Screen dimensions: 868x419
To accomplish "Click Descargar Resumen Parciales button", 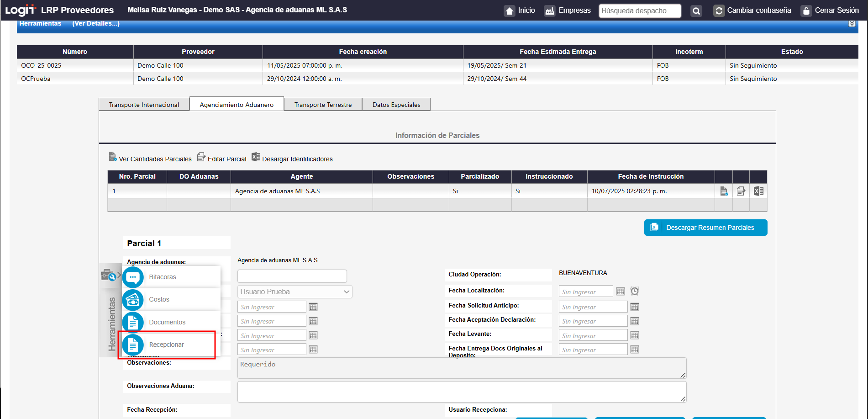I will 705,228.
